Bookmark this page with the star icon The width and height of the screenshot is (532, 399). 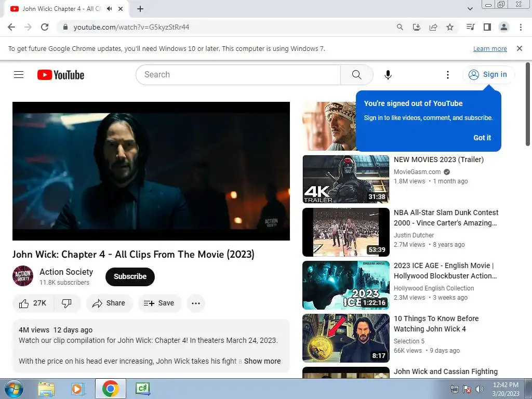pyautogui.click(x=450, y=27)
